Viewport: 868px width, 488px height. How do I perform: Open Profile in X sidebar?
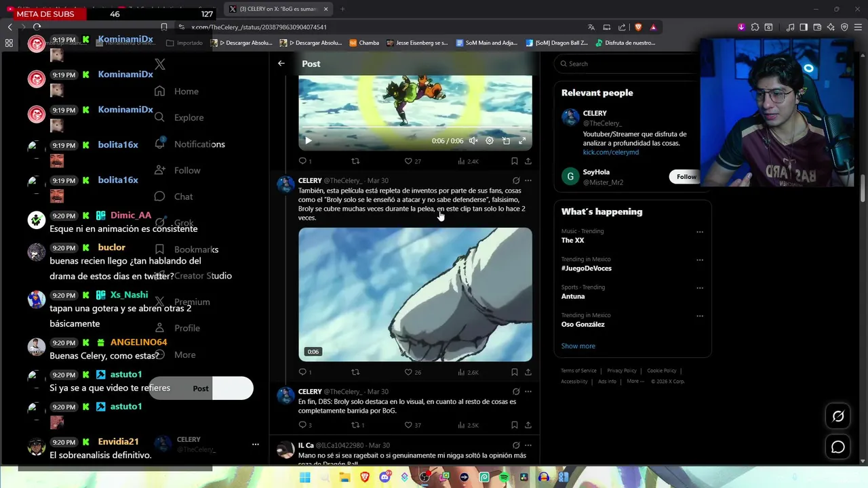pos(177,328)
